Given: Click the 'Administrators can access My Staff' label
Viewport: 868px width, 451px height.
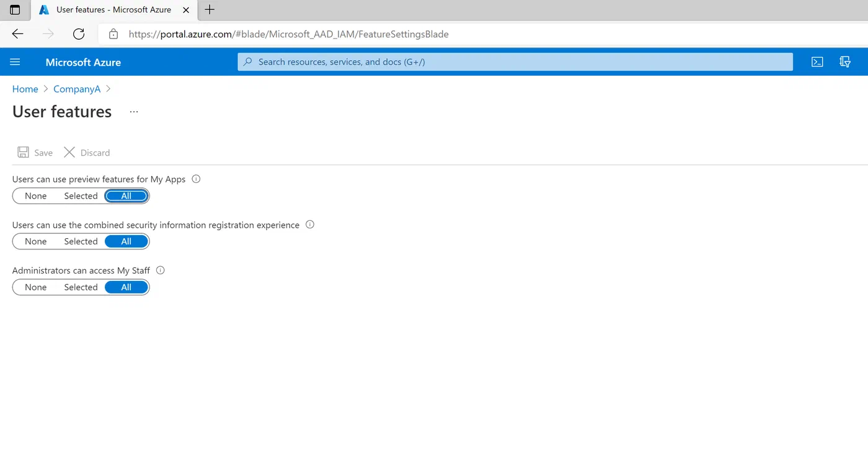Looking at the screenshot, I should [x=81, y=270].
